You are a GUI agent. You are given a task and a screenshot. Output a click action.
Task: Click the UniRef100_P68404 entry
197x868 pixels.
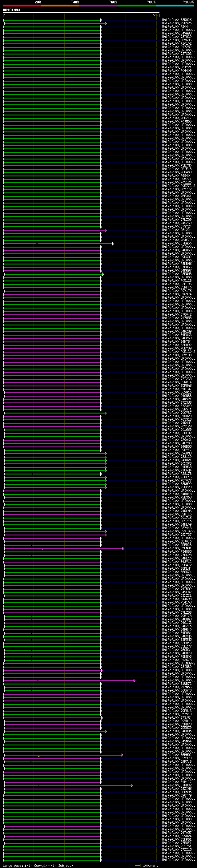point(177,176)
